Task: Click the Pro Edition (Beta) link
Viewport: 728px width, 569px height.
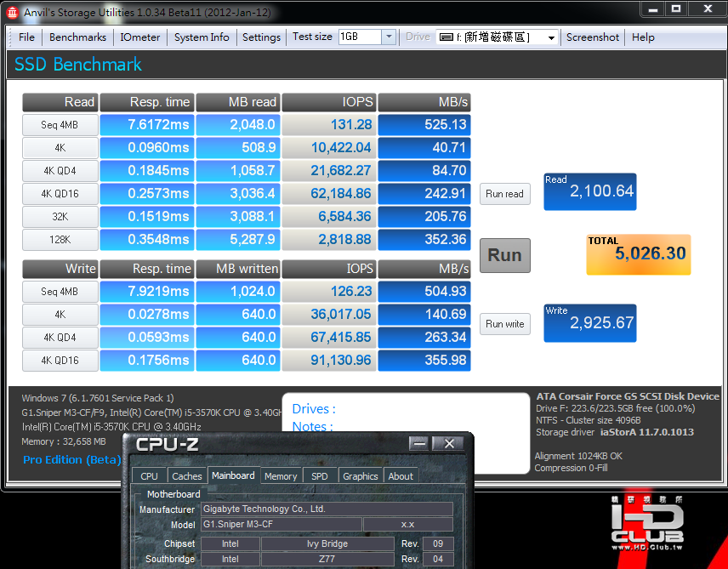Action: pyautogui.click(x=72, y=459)
